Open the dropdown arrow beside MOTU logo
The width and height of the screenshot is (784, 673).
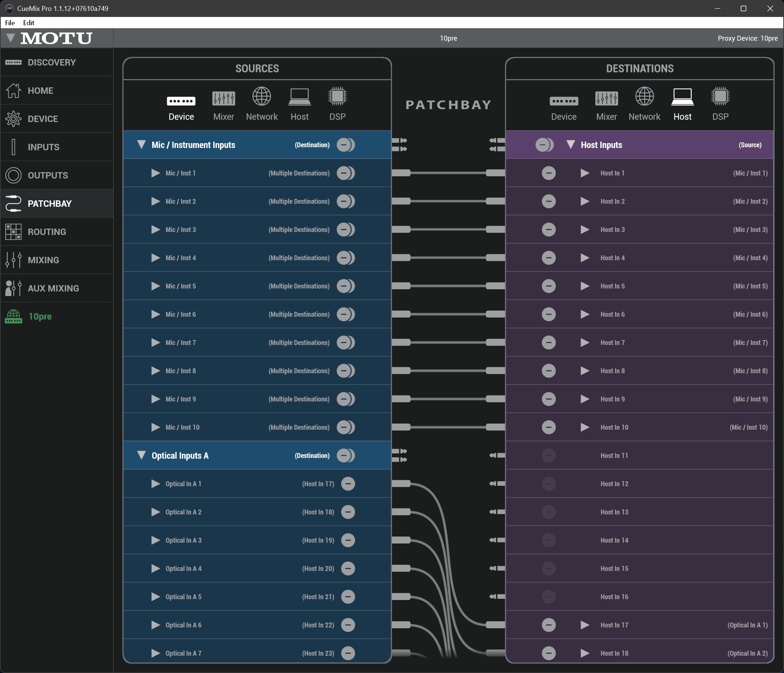(11, 38)
